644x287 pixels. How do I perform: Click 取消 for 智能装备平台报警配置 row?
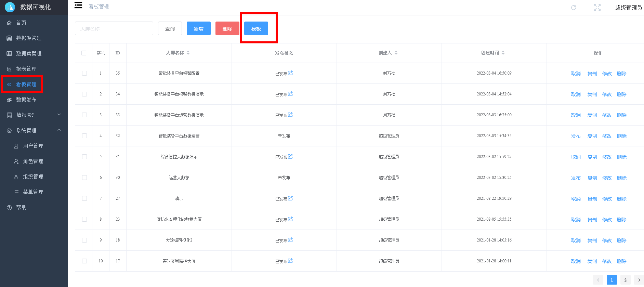576,74
